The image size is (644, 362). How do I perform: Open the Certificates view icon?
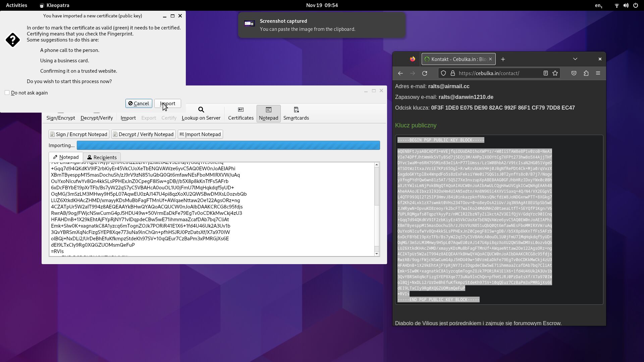tap(240, 110)
